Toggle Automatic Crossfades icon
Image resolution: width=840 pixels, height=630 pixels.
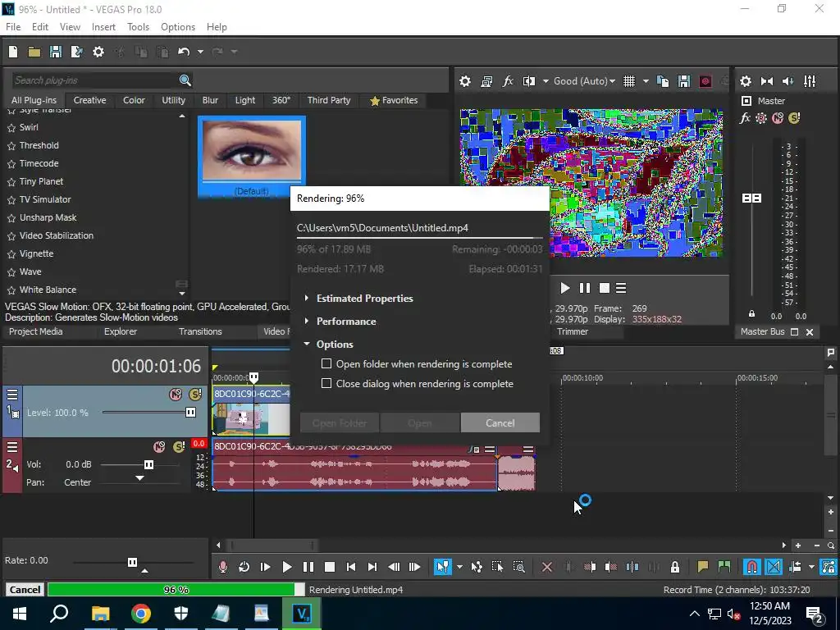tap(774, 567)
